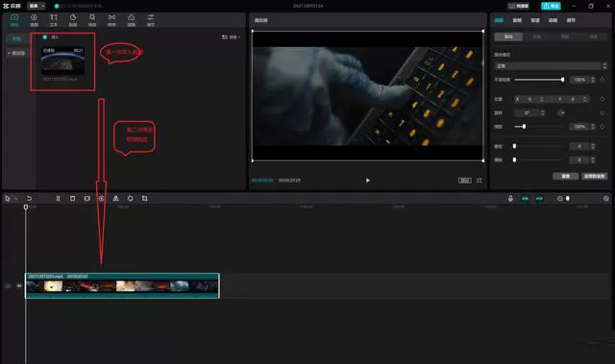Image resolution: width=615 pixels, height=364 pixels.
Task: Open the Stickers panel icon
Action: [73, 20]
